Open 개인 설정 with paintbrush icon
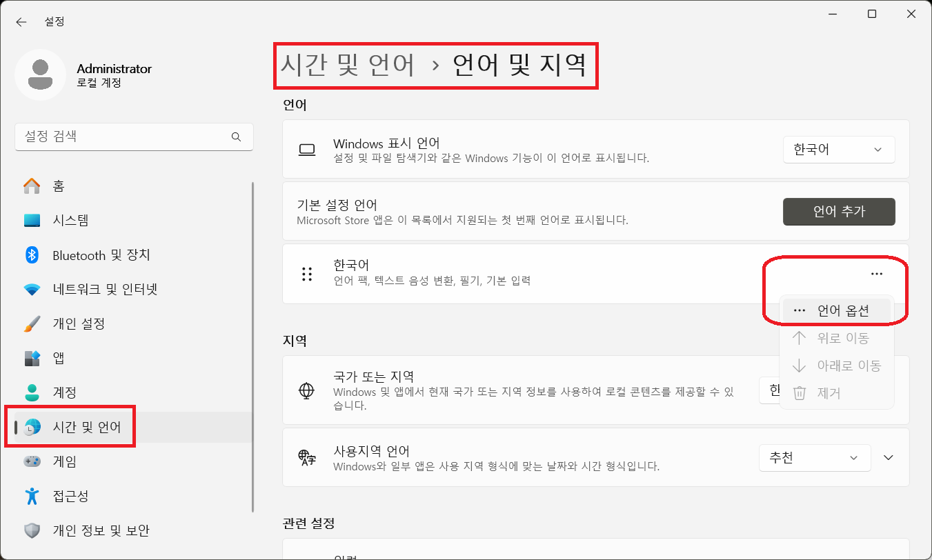 tap(79, 324)
